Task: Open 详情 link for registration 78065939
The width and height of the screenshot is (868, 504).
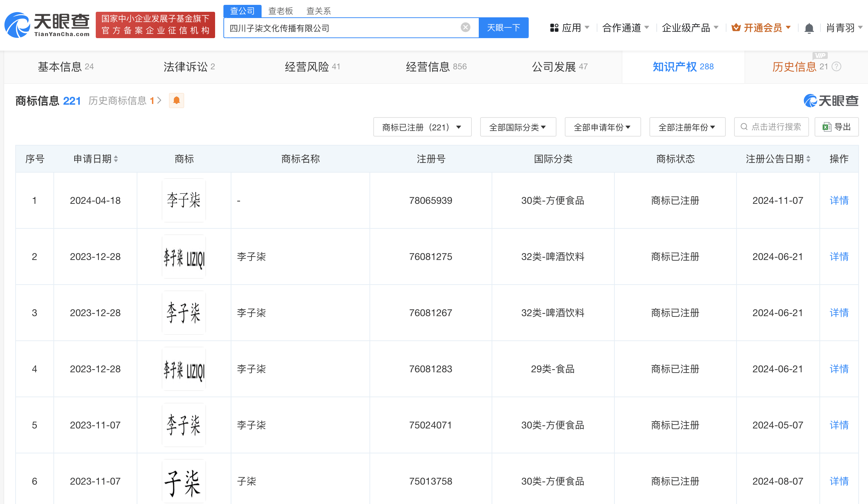Action: tap(839, 200)
